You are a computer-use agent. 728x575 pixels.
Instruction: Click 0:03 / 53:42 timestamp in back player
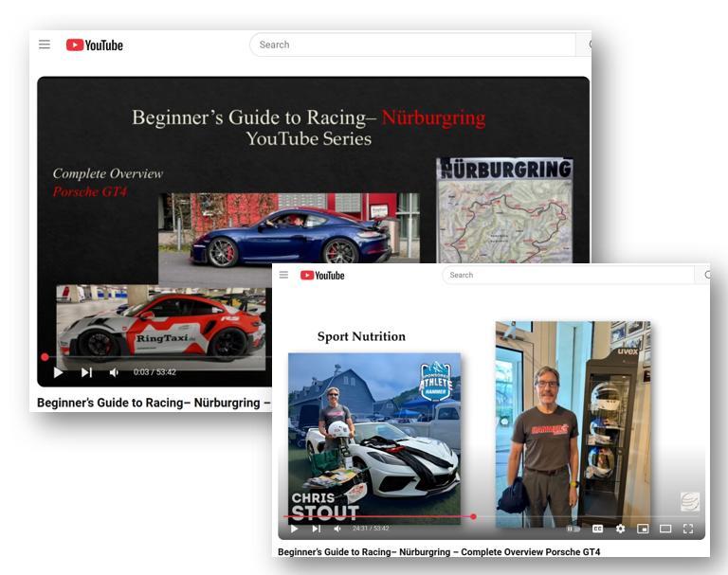coord(155,372)
